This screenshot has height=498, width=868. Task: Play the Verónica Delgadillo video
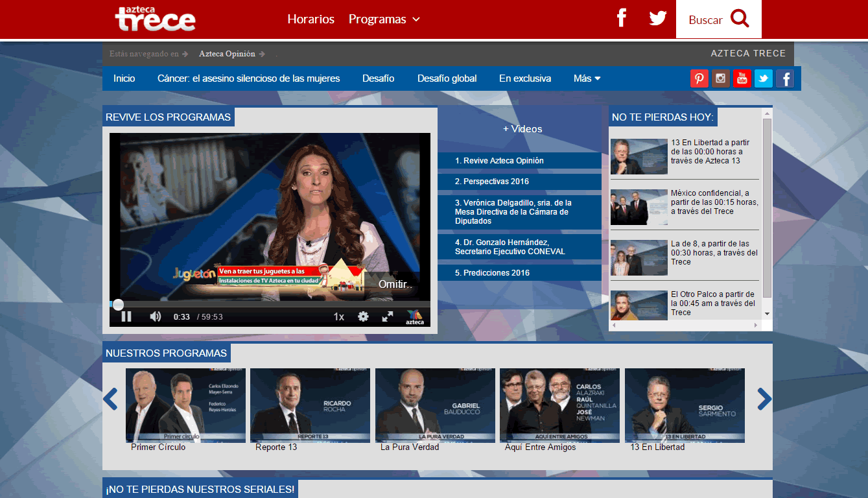click(x=519, y=212)
